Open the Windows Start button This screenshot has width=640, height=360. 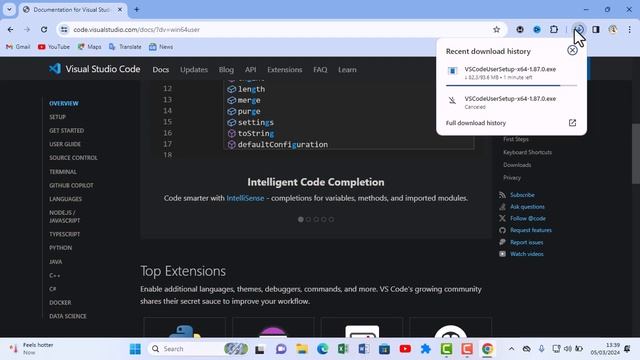pos(135,349)
